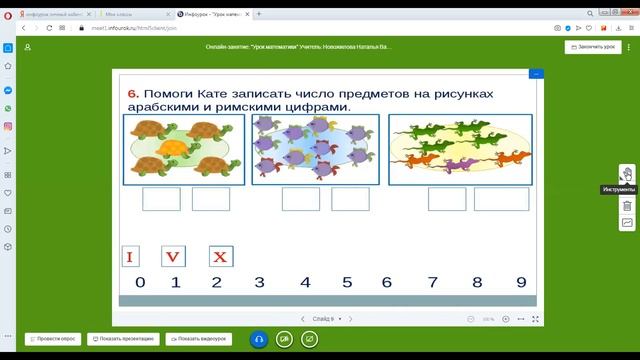Click the Провести опрос button
This screenshot has width=640, height=360.
tap(53, 339)
